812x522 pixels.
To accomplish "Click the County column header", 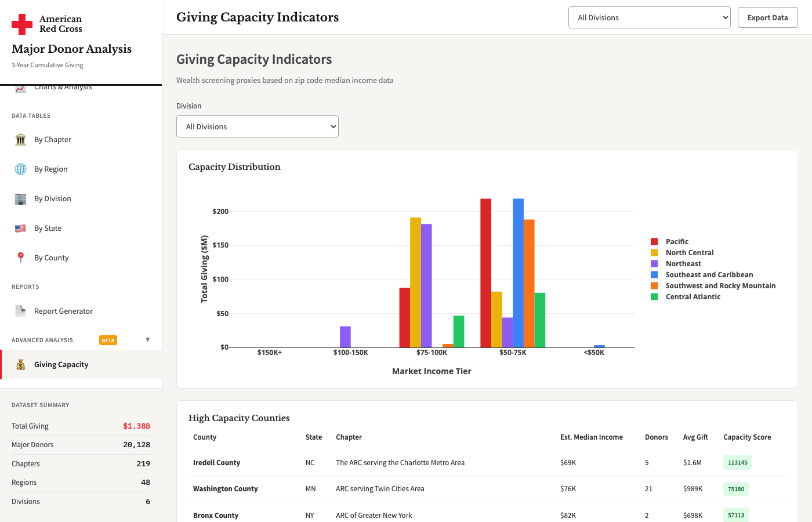I will click(205, 437).
